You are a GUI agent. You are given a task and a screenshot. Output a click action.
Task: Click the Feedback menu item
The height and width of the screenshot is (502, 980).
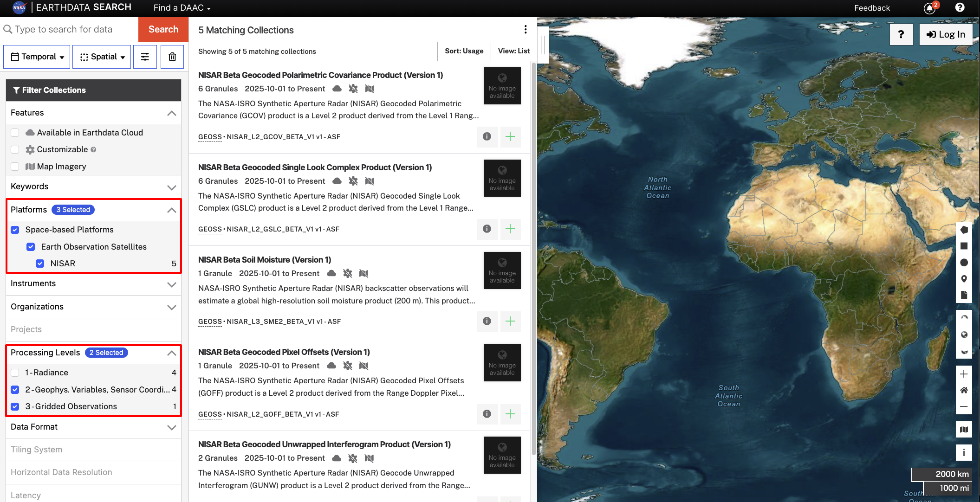[x=872, y=8]
